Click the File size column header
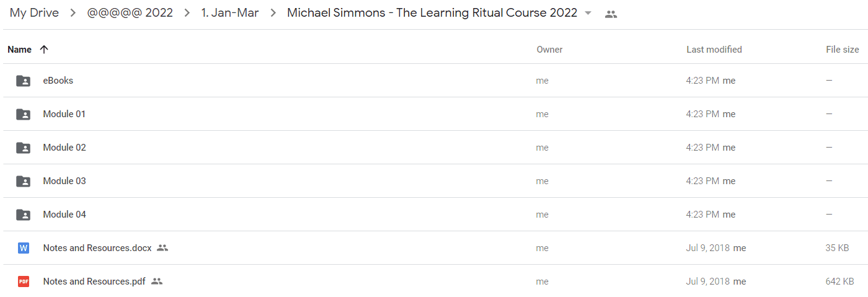Viewport: 868px width, 297px height. 843,50
